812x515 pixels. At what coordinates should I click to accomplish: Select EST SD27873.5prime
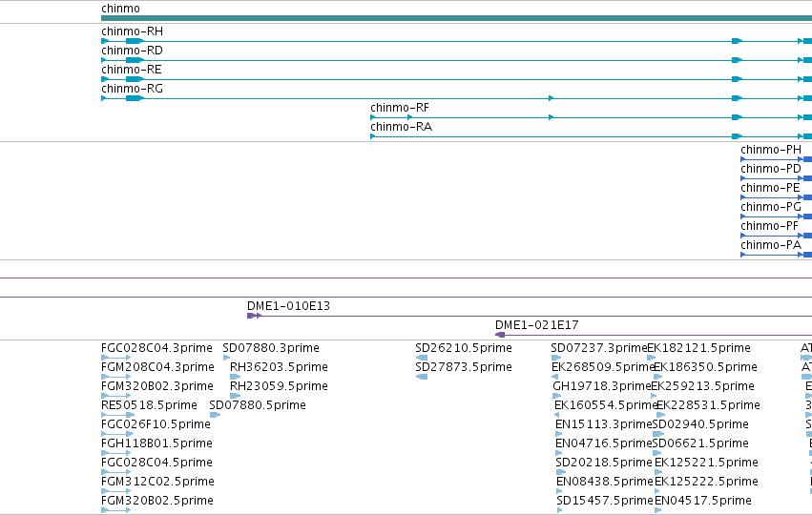pos(464,367)
